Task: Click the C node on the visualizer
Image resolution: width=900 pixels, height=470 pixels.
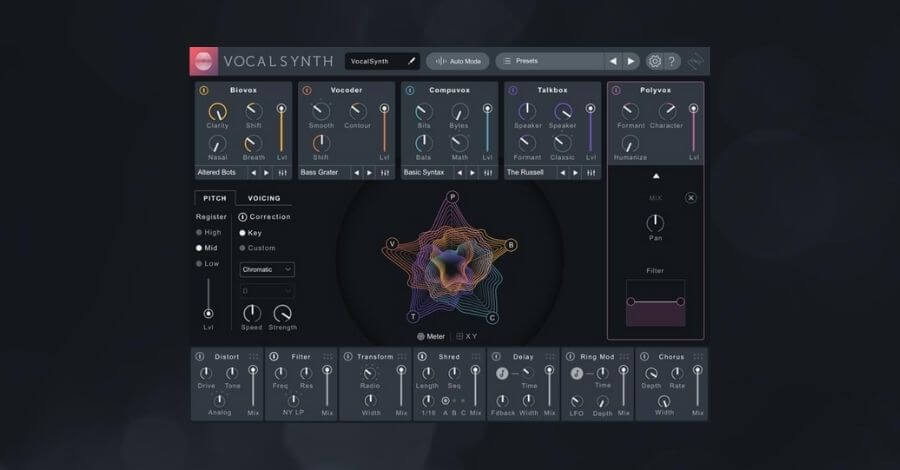Action: (492, 317)
